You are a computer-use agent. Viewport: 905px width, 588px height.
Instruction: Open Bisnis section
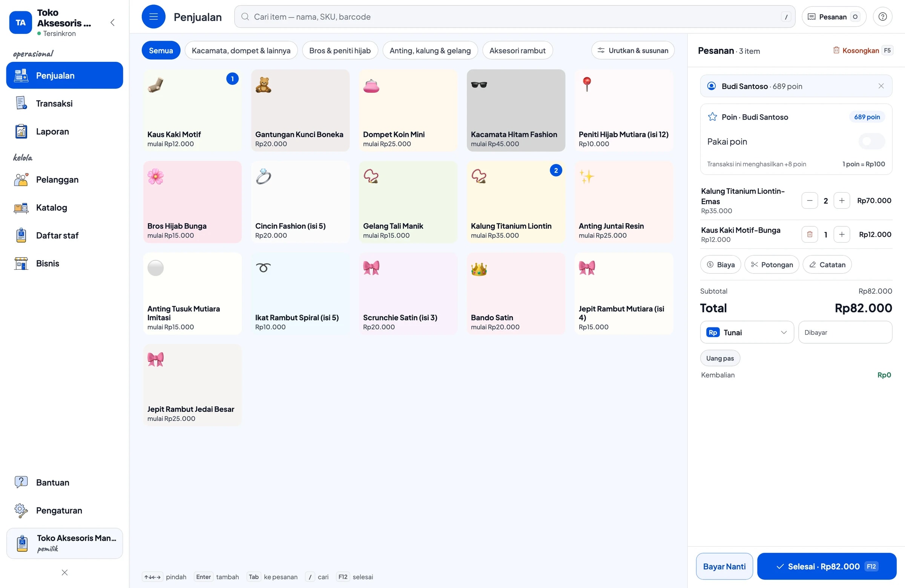64,263
